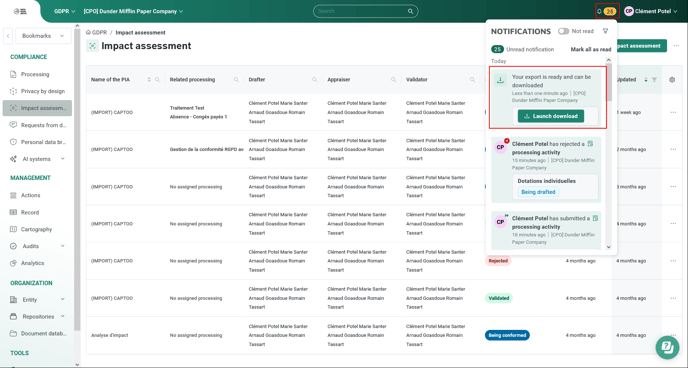Search within the Drafter column
Image resolution: width=688 pixels, height=368 pixels.
pos(315,79)
